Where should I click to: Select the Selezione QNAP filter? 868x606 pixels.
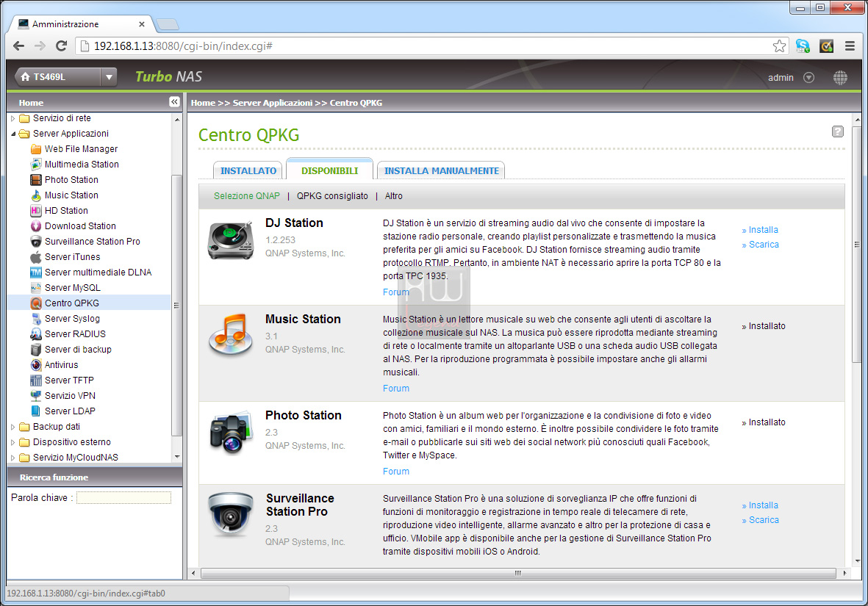[x=247, y=196]
